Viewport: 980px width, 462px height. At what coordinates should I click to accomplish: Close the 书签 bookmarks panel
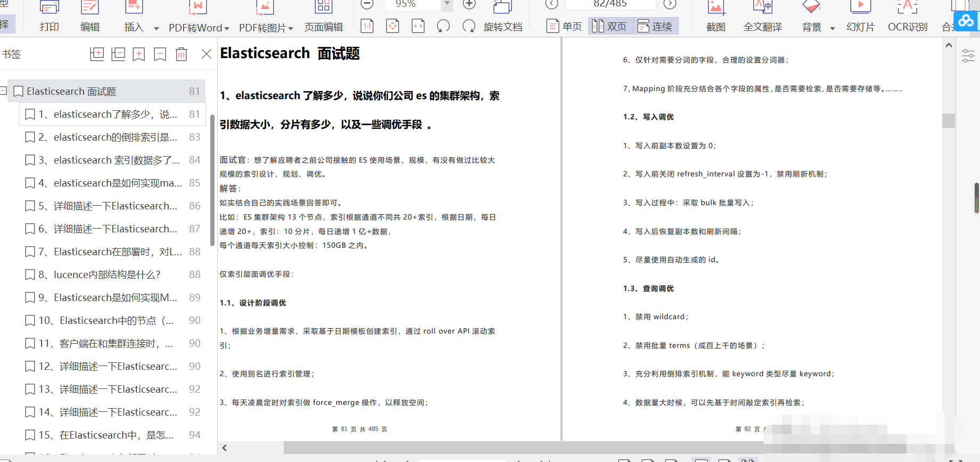point(207,54)
